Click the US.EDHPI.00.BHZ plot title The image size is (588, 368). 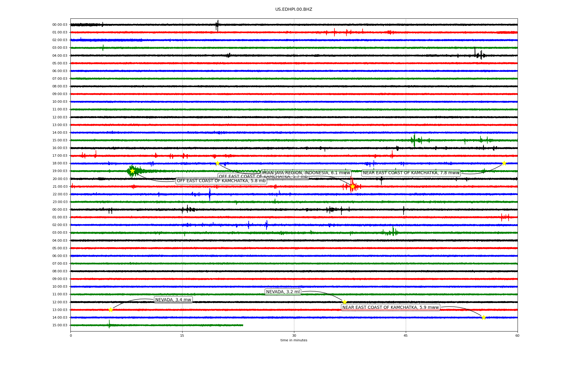(294, 10)
